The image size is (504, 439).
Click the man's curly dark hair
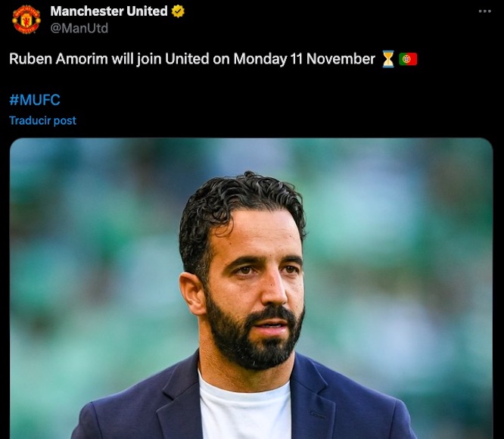click(241, 206)
